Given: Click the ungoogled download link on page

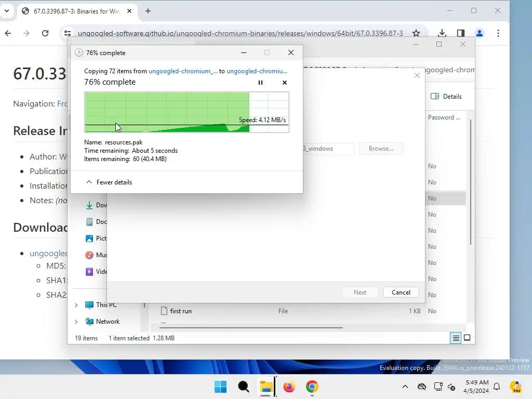Looking at the screenshot, I should [48, 254].
